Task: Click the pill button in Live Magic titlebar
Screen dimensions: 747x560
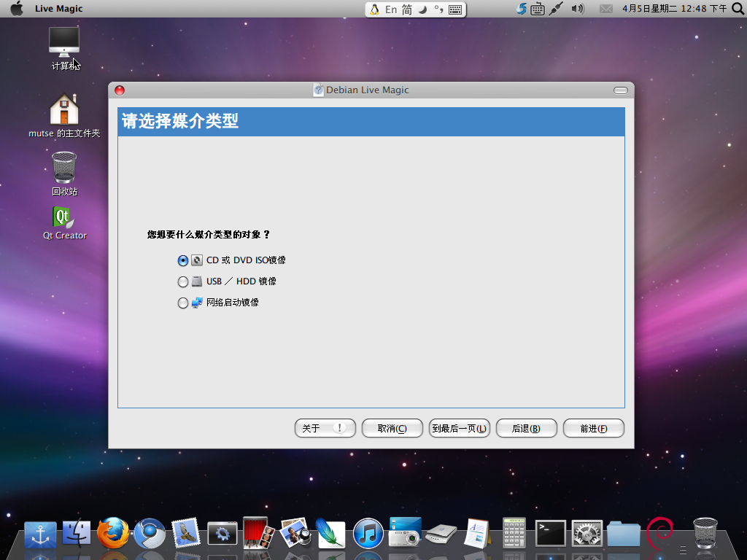Action: click(x=620, y=90)
